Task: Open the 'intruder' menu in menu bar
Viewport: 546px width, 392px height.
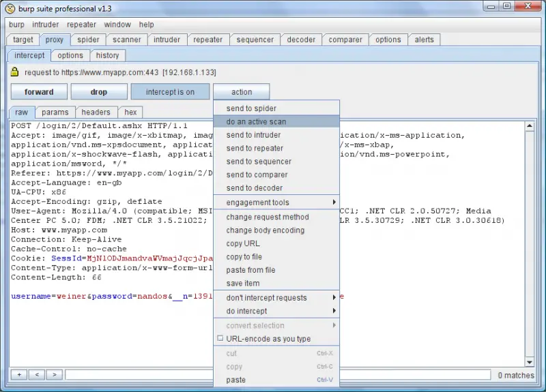Action: 45,25
